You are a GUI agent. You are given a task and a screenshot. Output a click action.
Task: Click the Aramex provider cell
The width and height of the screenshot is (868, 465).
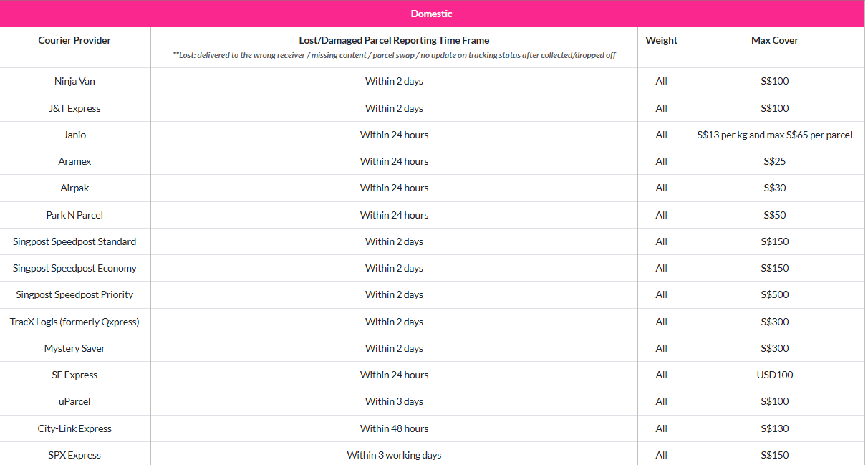74,161
